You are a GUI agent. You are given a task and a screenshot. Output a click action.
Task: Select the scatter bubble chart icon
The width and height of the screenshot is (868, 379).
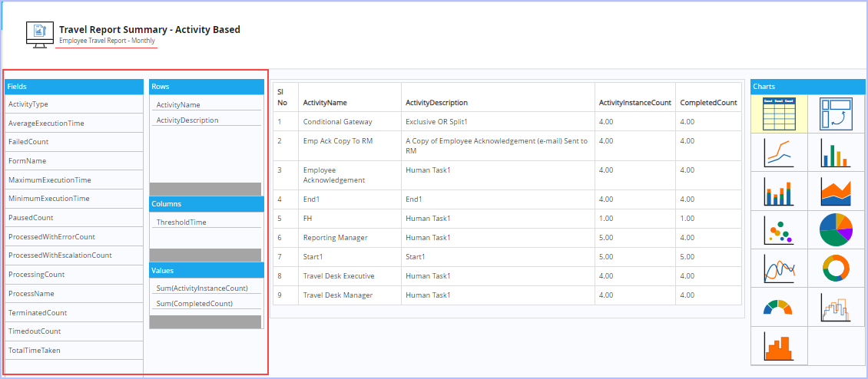(x=779, y=229)
